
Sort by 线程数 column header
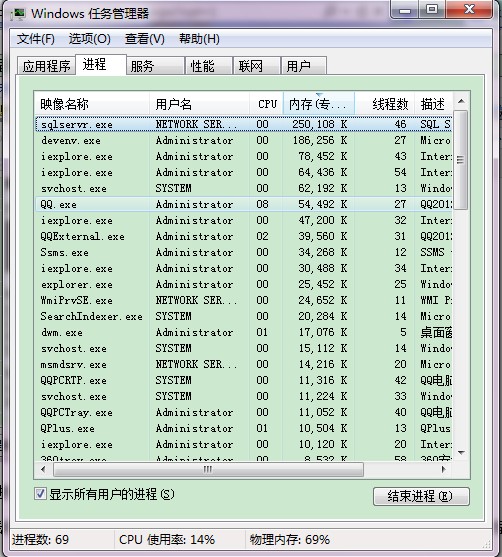coord(385,104)
